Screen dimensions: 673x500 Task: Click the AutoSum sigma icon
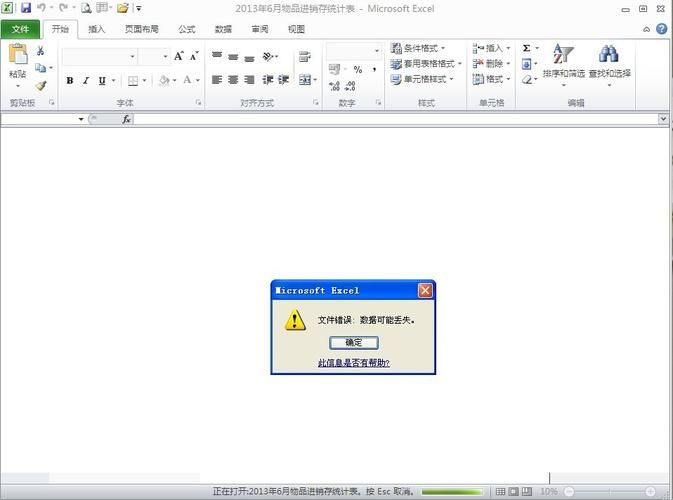pos(526,48)
